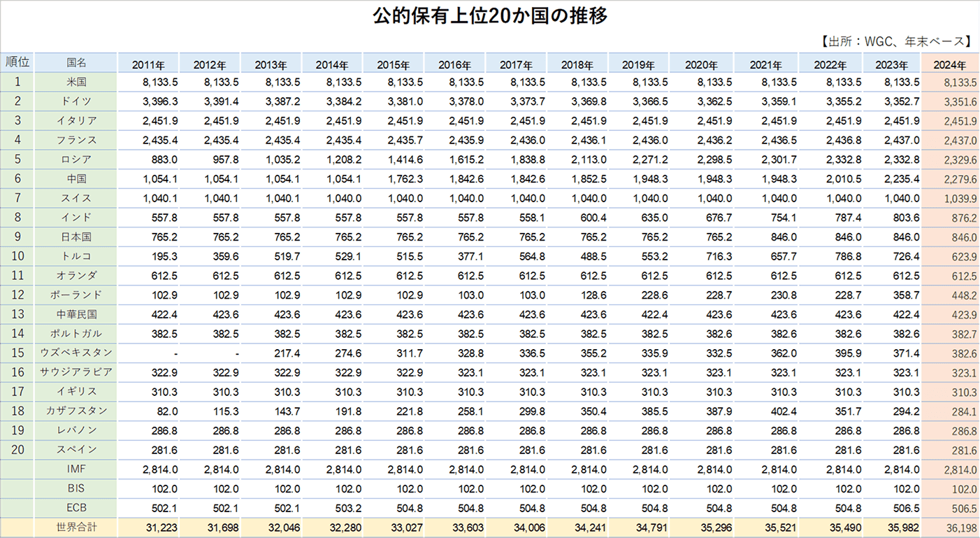This screenshot has height=538, width=980.
Task: Click Russia's 2011 value 883.0
Action: coord(165,160)
